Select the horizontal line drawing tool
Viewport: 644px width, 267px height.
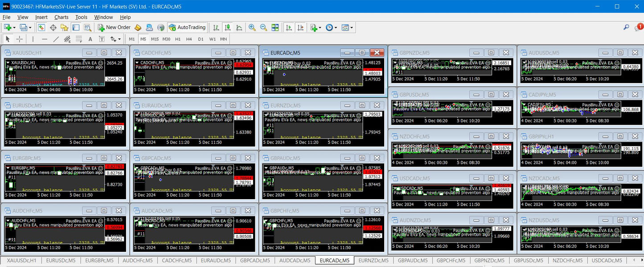[44, 39]
